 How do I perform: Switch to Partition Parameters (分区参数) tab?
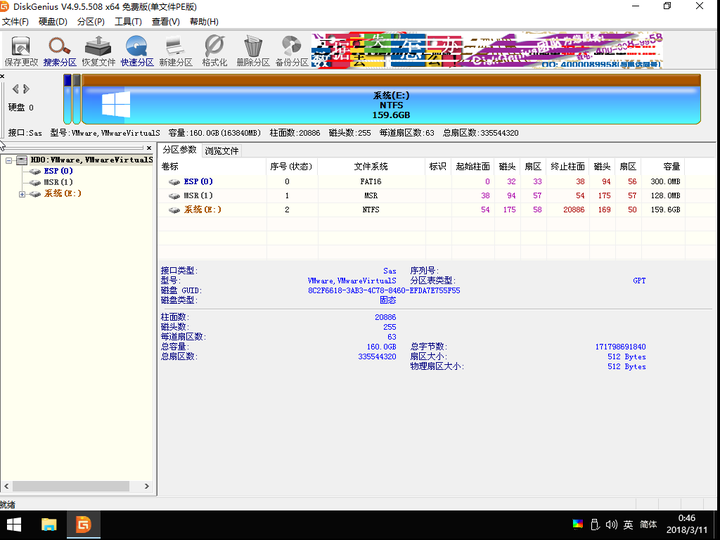pos(180,150)
